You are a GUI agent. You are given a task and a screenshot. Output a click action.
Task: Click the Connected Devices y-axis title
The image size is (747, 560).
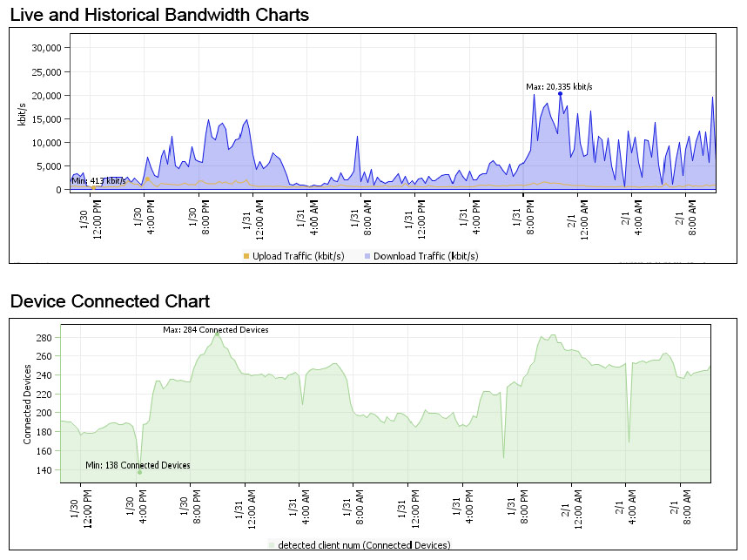pyautogui.click(x=27, y=404)
